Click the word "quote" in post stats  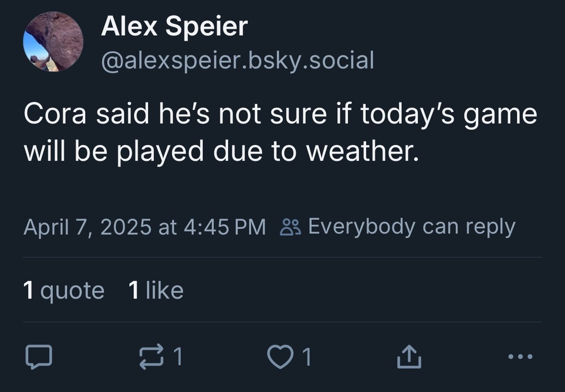(72, 291)
